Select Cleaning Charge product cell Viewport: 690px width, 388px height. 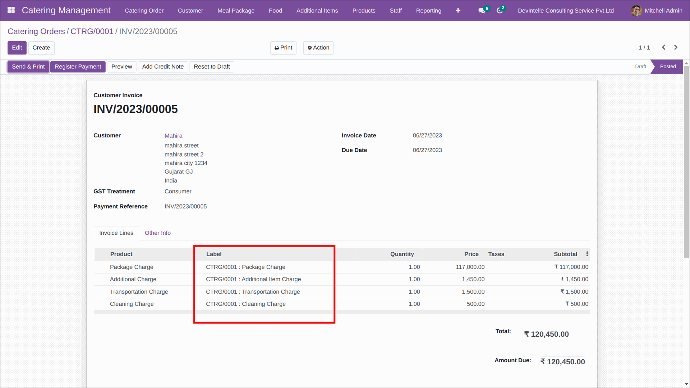coord(132,304)
